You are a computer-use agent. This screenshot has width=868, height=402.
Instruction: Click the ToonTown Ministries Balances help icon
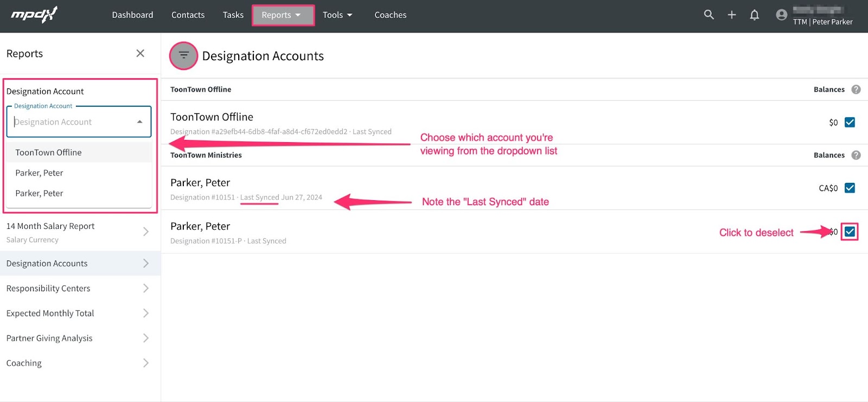pos(856,155)
